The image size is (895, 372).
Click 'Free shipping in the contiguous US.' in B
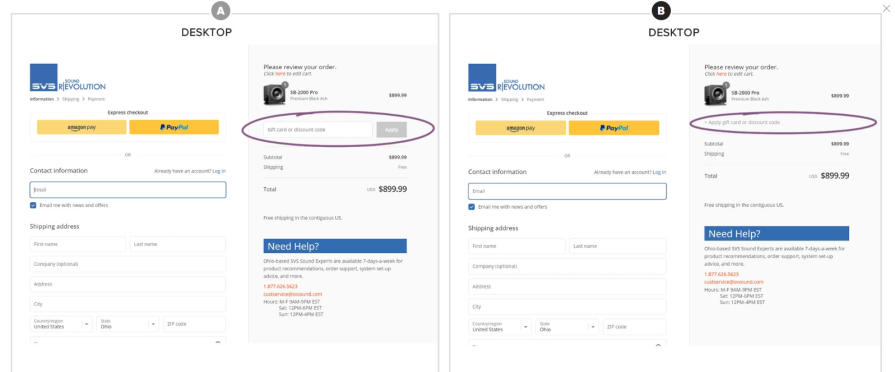[744, 205]
